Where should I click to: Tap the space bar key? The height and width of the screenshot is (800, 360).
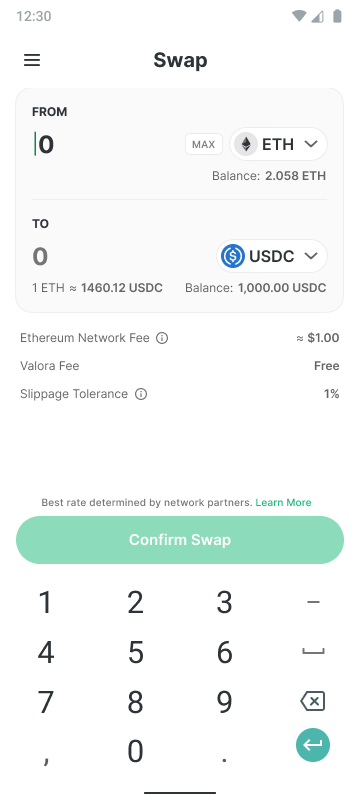tap(313, 652)
